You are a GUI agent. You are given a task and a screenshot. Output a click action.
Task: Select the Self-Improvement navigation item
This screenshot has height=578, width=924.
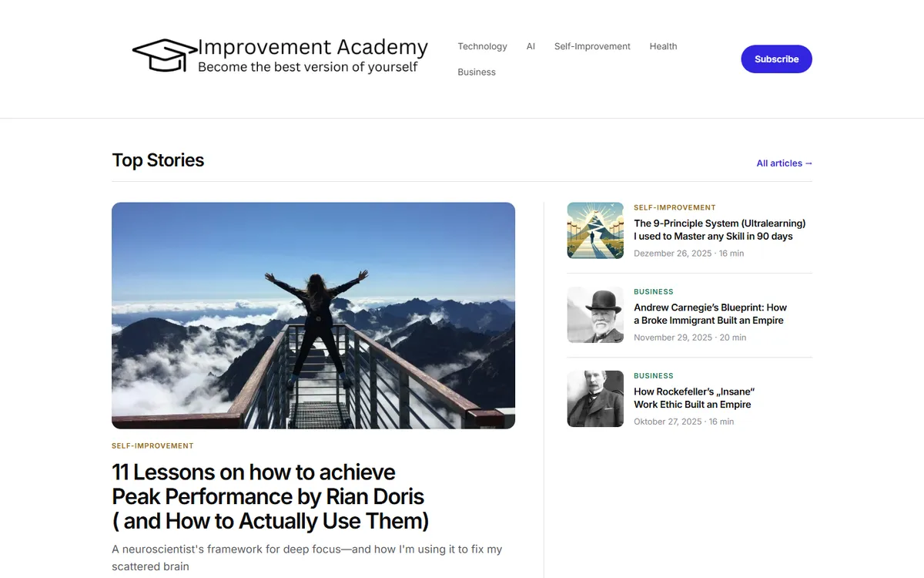pos(592,46)
